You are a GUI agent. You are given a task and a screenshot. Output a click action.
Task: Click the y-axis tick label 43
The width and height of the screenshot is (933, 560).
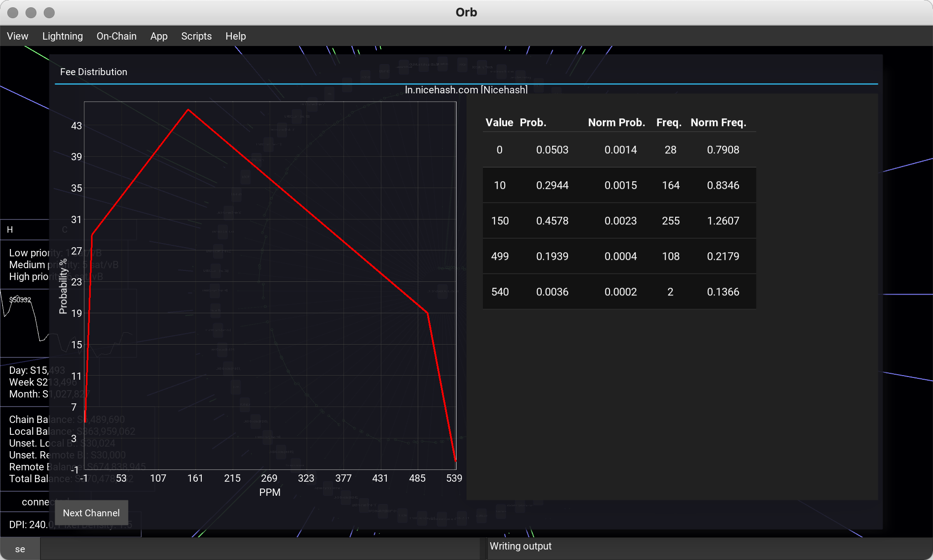tap(77, 126)
